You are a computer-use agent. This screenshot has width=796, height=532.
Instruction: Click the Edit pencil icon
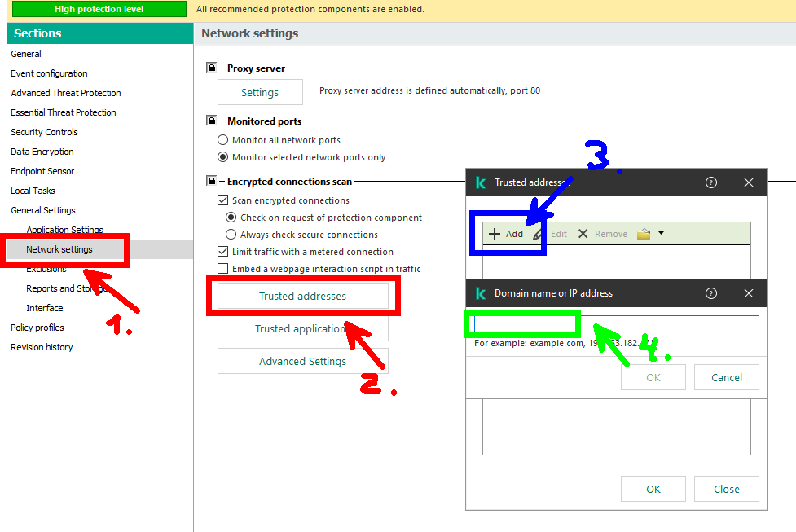(538, 234)
